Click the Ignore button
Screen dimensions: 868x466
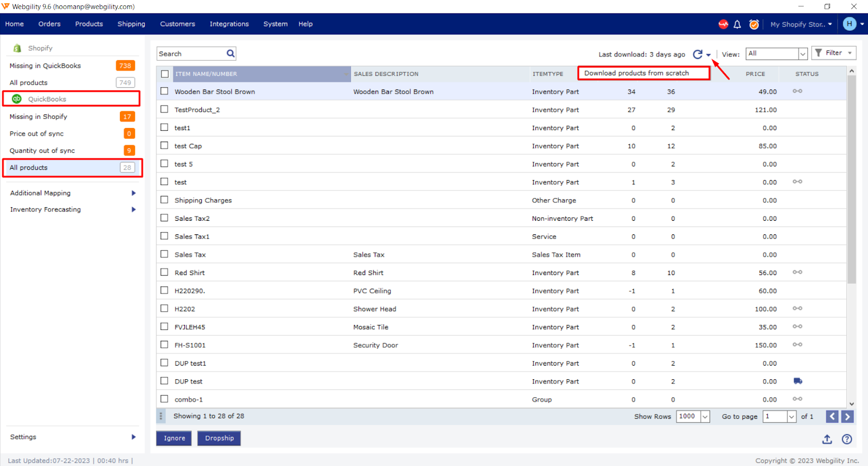pyautogui.click(x=174, y=438)
